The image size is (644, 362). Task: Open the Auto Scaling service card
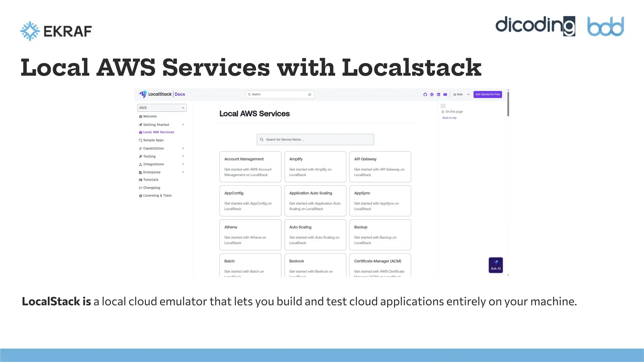coord(315,235)
